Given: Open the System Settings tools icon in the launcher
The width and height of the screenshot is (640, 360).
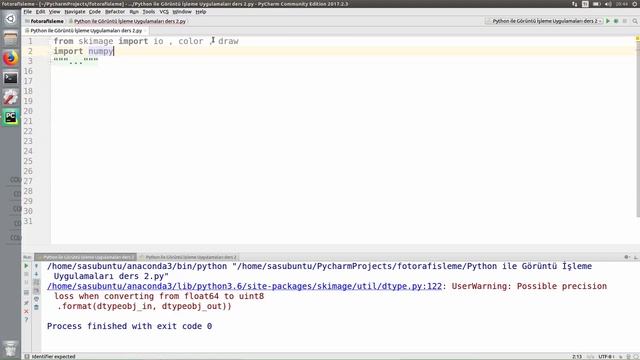Looking at the screenshot, I should pos(11,98).
